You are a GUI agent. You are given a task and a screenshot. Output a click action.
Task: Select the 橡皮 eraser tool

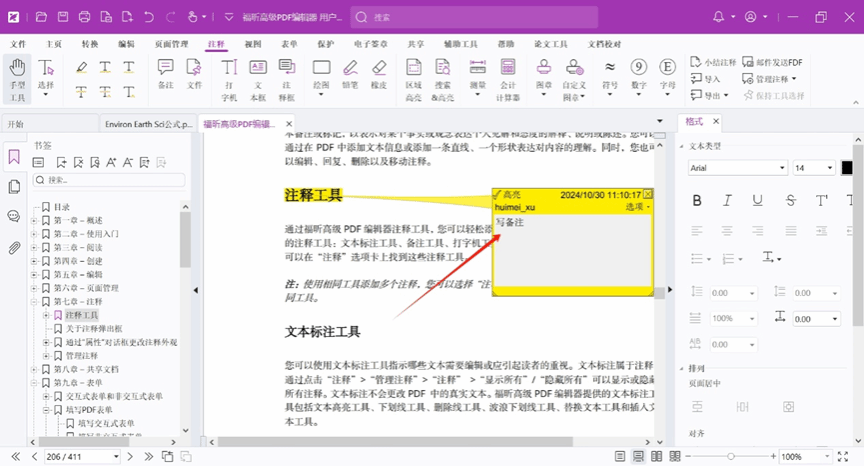coord(379,75)
